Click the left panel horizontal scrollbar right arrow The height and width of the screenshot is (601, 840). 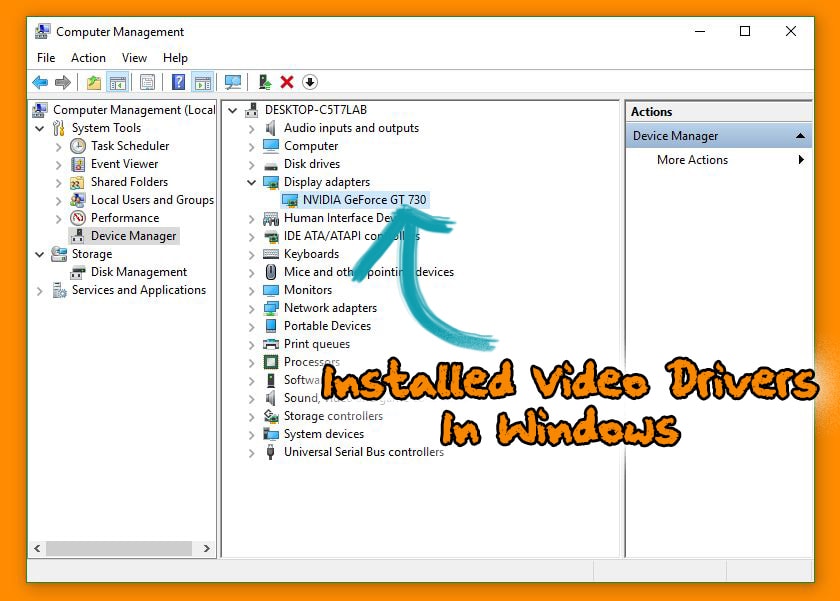207,548
